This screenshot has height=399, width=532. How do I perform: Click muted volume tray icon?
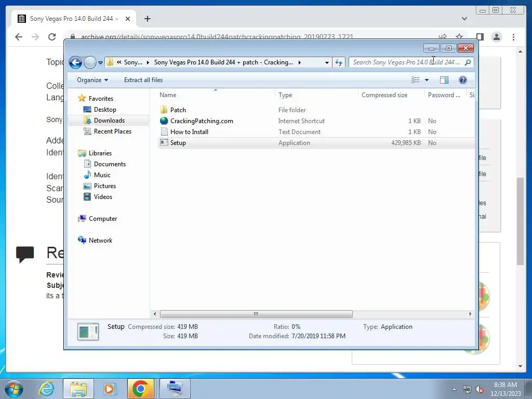[x=480, y=389]
